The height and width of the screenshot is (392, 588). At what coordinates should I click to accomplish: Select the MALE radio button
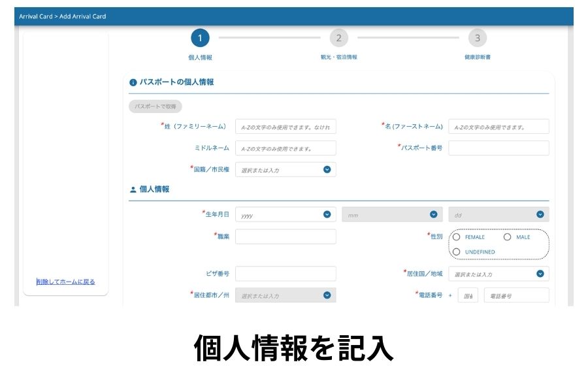click(507, 237)
